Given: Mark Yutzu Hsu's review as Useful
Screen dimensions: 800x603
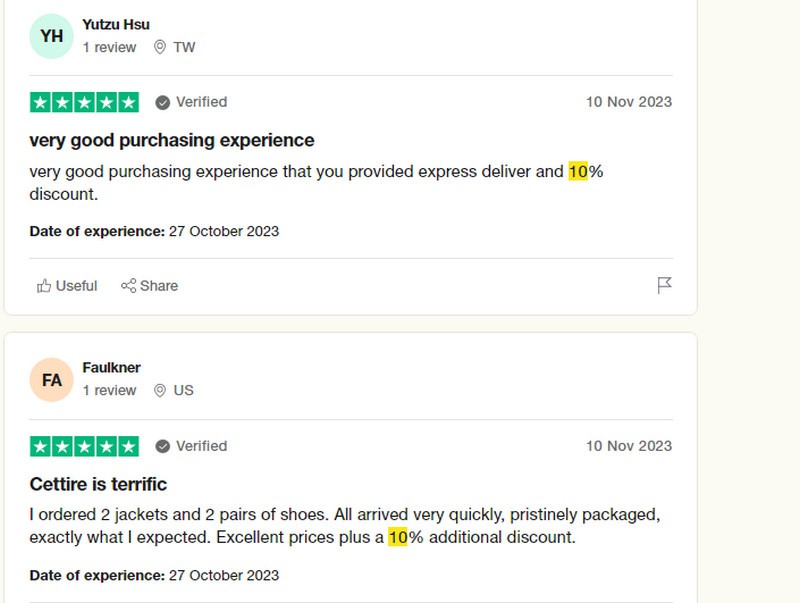Looking at the screenshot, I should (x=67, y=286).
